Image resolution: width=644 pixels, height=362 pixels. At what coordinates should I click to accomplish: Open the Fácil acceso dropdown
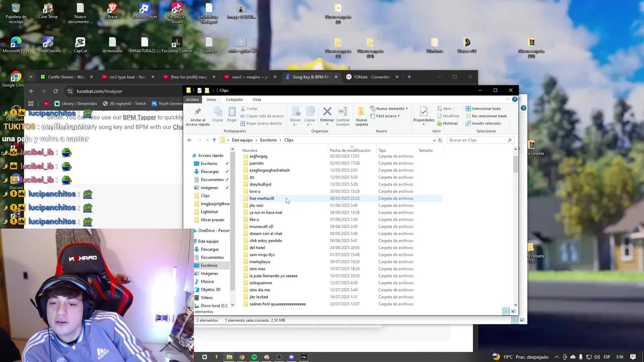[x=384, y=116]
